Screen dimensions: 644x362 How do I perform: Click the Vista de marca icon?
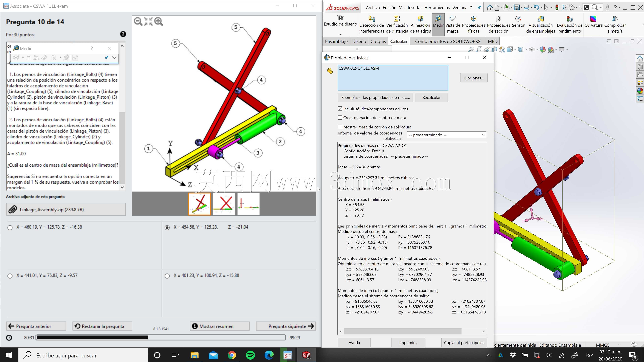453,24
